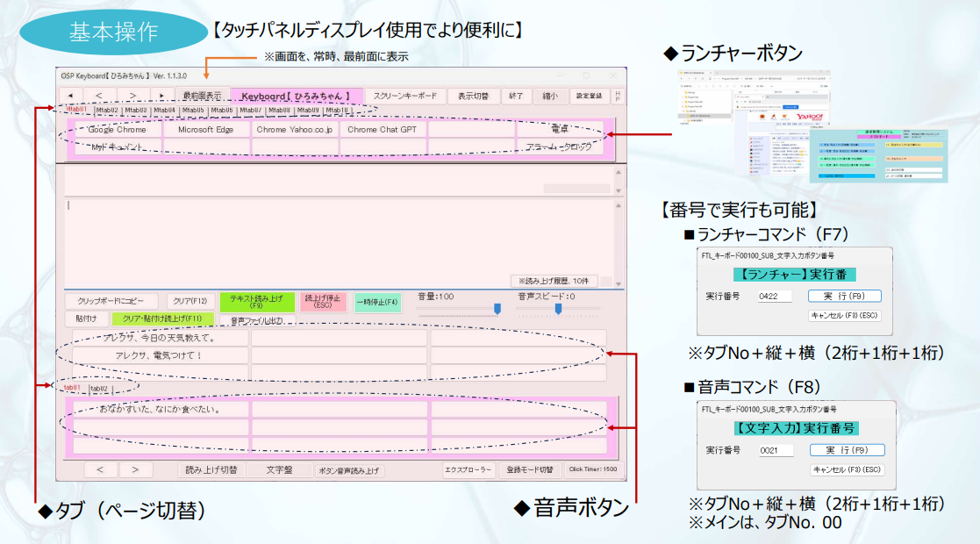Launch Microsoft Edge from the launcher
Image resolution: width=980 pixels, height=544 pixels.
pyautogui.click(x=205, y=130)
